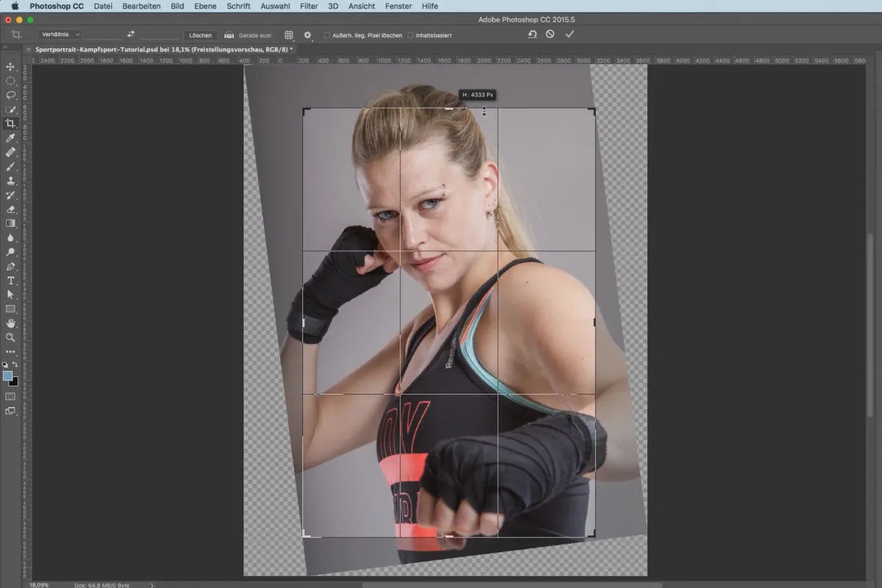Click the foreground color swatch
The image size is (882, 588).
[8, 376]
